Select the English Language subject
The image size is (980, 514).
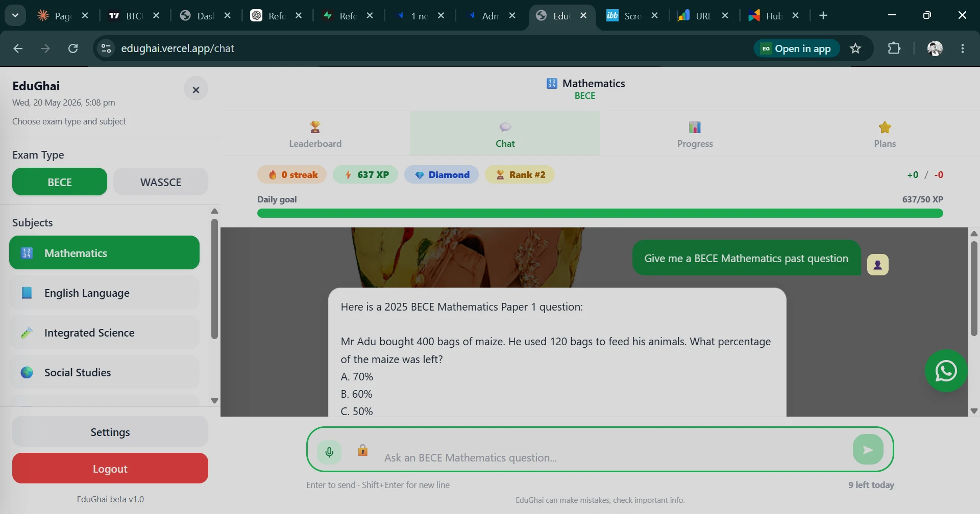click(x=104, y=293)
